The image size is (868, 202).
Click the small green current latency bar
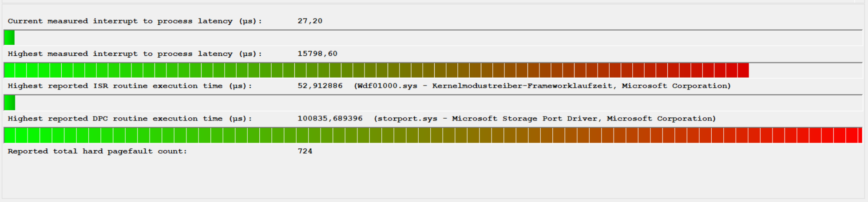(x=9, y=38)
